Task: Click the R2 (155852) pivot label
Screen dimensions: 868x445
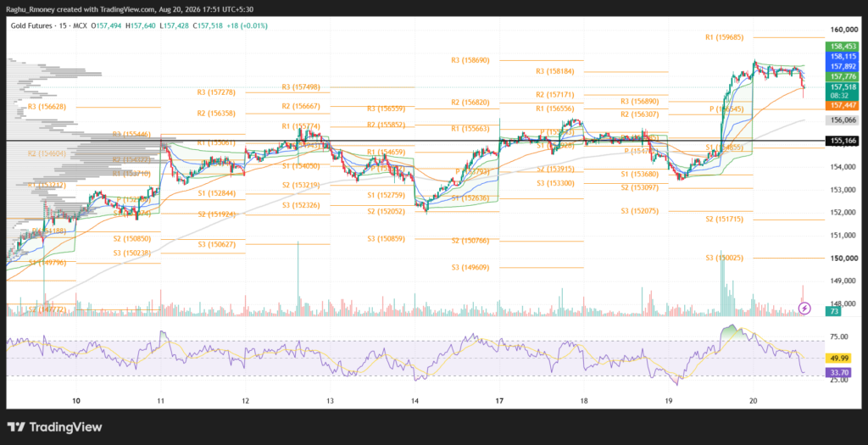Action: pyautogui.click(x=387, y=125)
